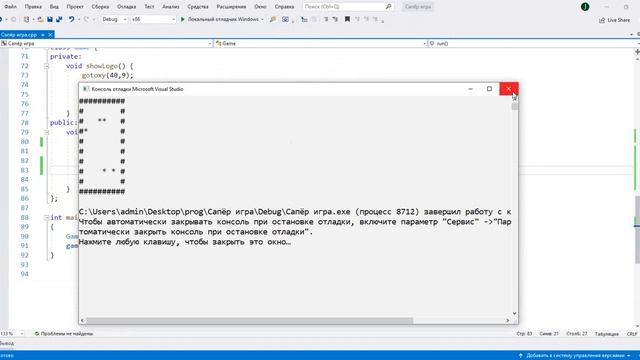Collapse the showLogo function at line 72

46,66
